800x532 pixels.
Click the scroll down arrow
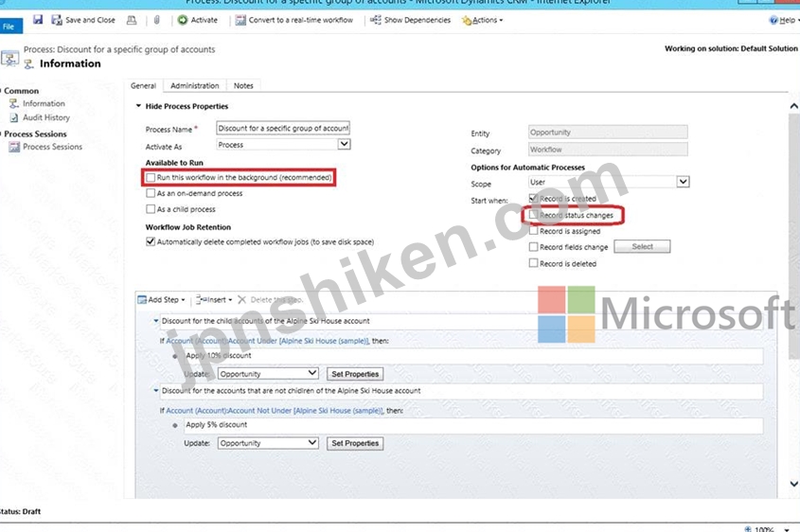click(x=794, y=484)
